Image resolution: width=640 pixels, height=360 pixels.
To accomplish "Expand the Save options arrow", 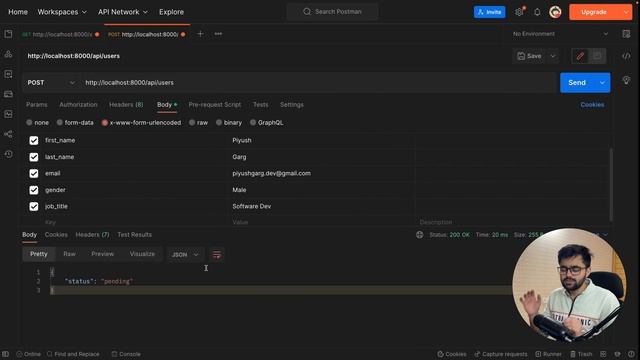I will point(553,56).
